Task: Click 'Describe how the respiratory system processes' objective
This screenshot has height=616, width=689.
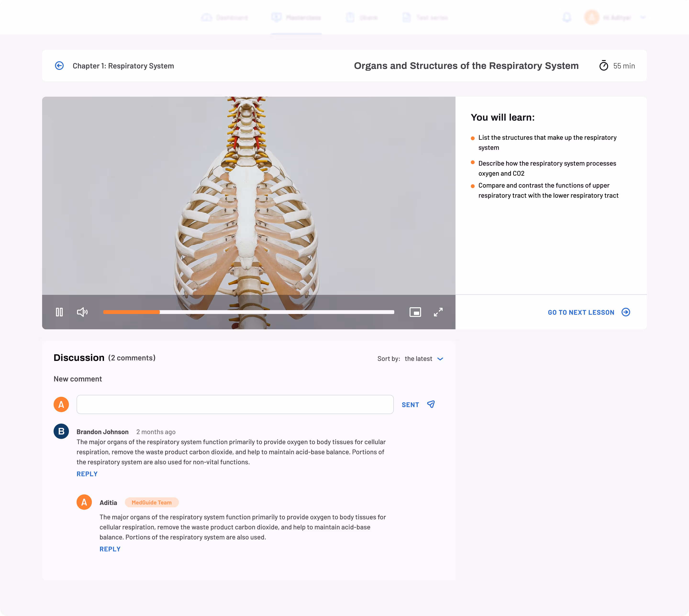Action: [x=547, y=168]
